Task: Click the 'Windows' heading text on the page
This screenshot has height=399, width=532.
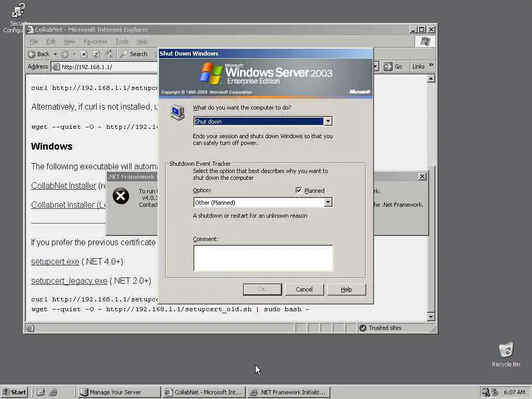Action: 51,146
